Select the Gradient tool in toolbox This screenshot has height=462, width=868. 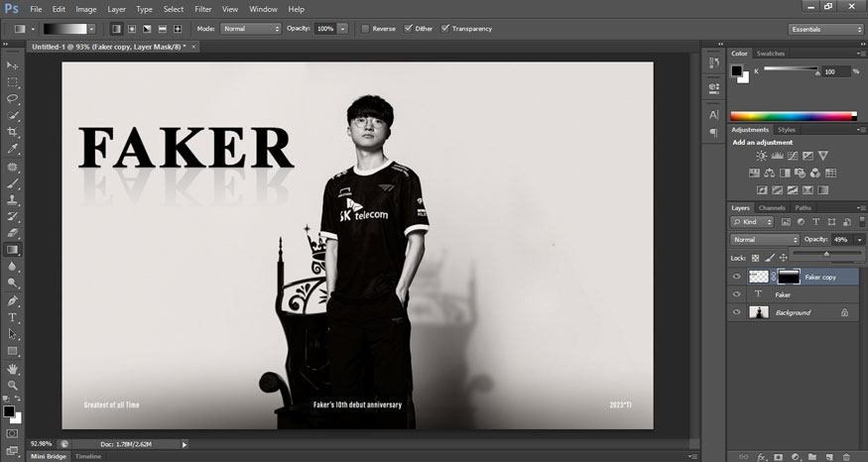(12, 250)
